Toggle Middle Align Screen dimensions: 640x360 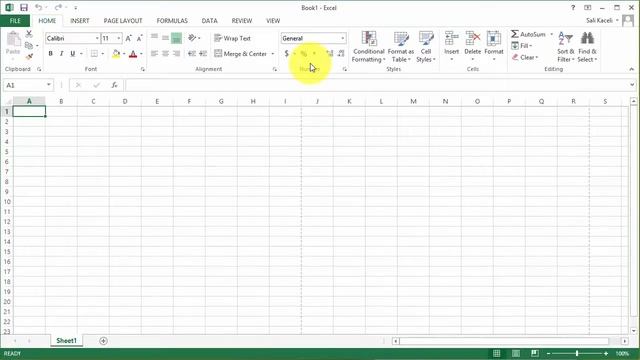(165, 38)
